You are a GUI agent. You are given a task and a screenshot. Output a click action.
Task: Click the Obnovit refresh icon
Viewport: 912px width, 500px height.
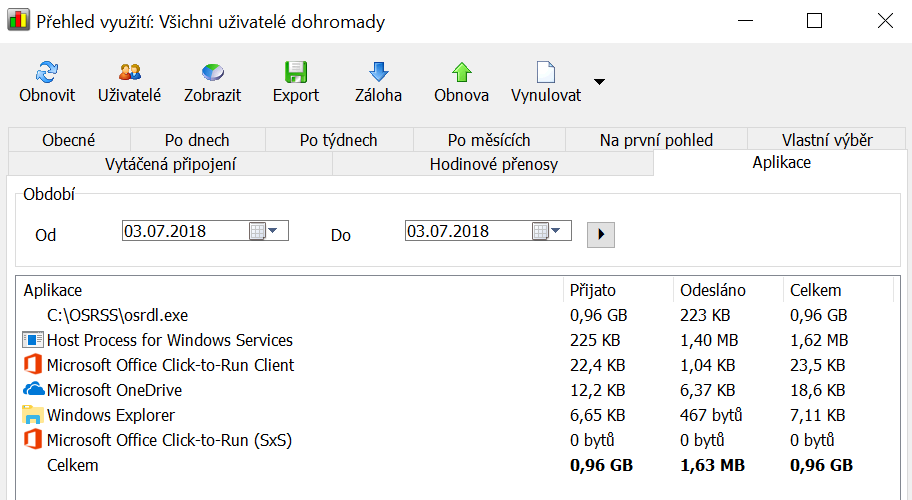click(47, 72)
